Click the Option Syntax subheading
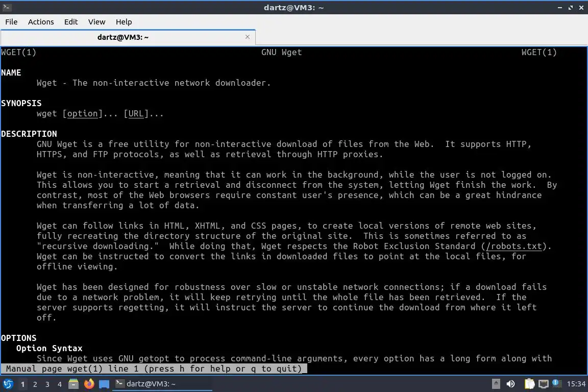 click(49, 348)
